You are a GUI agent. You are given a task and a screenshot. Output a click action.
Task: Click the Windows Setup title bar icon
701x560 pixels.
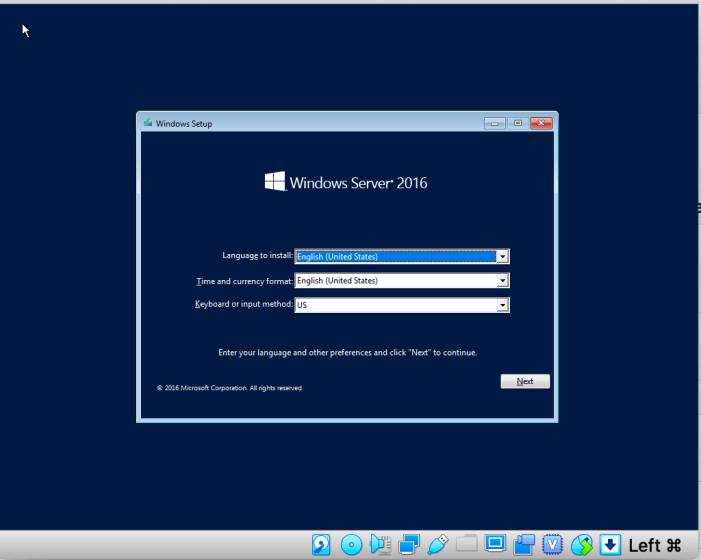148,123
